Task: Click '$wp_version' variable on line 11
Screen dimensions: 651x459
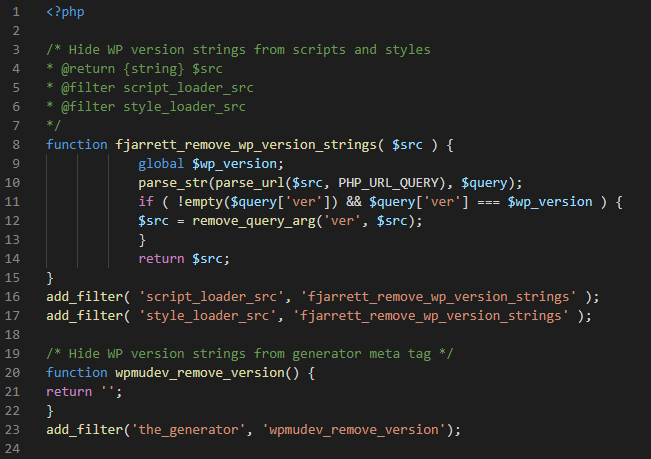Action: [550, 202]
